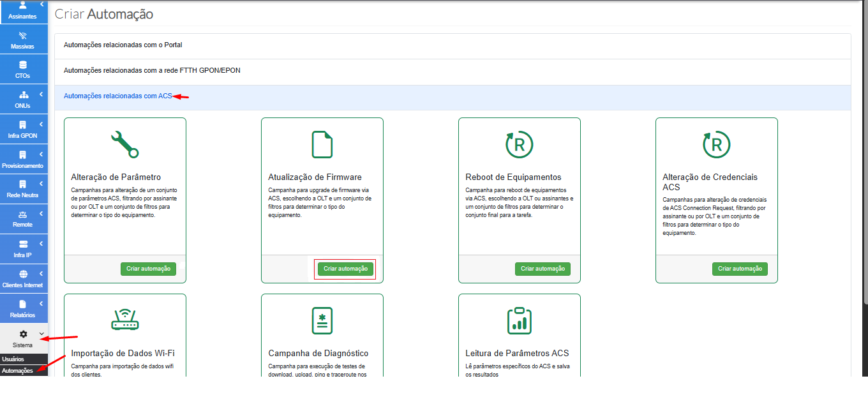868x397 pixels.
Task: Open Infra GPON building icon
Action: click(23, 125)
